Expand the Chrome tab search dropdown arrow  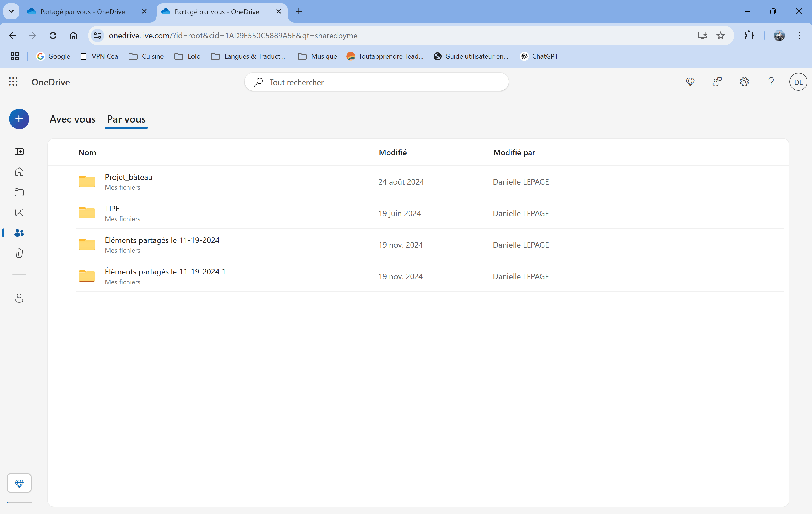click(x=11, y=12)
